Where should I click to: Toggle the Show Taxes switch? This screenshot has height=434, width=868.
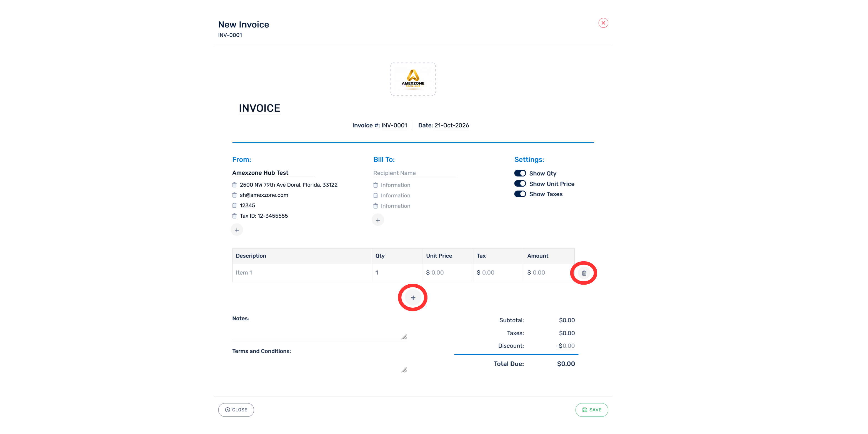click(x=520, y=194)
